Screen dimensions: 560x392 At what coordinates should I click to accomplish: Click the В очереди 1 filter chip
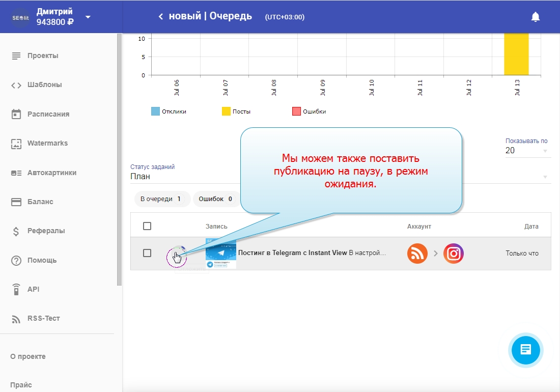point(161,199)
